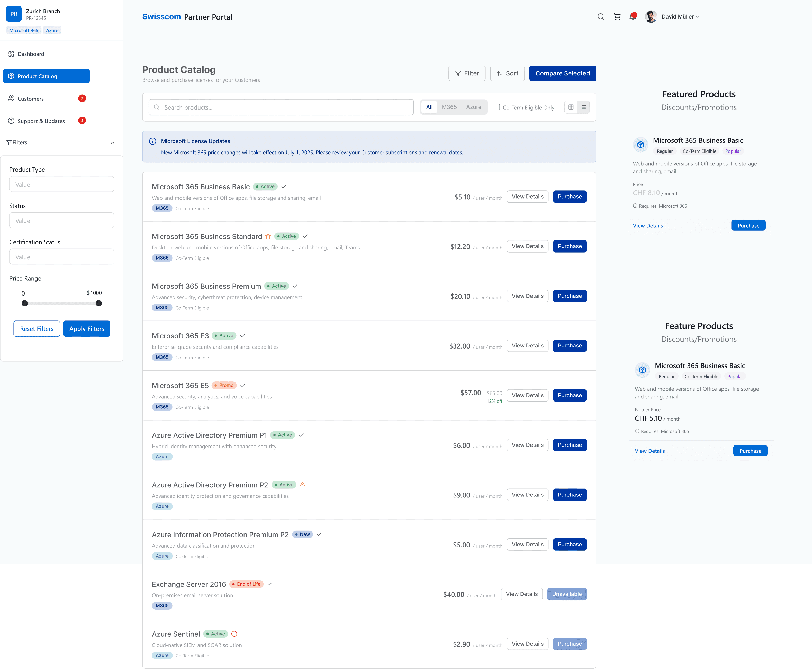Viewport: 812px width, 669px height.
Task: View Details for Azure Information Protection Premium P2
Action: 527,545
